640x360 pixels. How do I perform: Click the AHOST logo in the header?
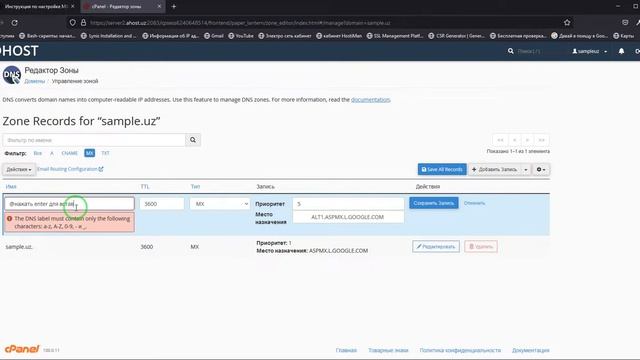pyautogui.click(x=19, y=51)
